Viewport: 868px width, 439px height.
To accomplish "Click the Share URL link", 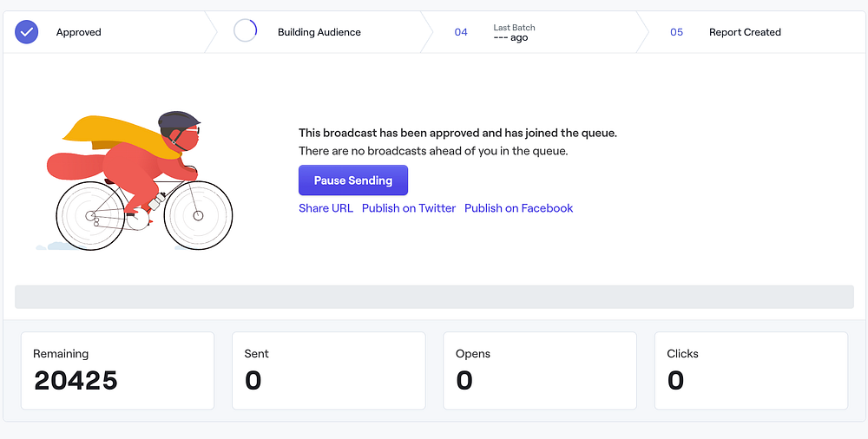I will pos(325,208).
